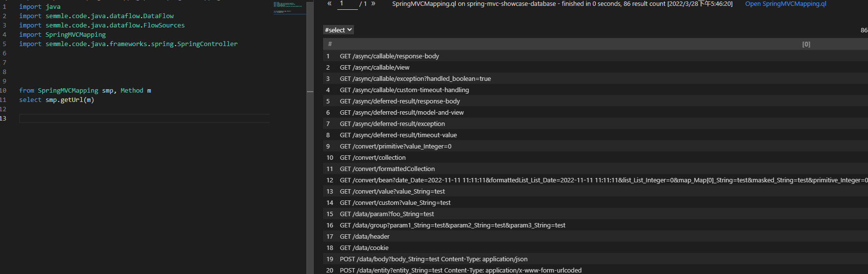Go to next results page arrow
The height and width of the screenshot is (274, 868).
pyautogui.click(x=373, y=3)
